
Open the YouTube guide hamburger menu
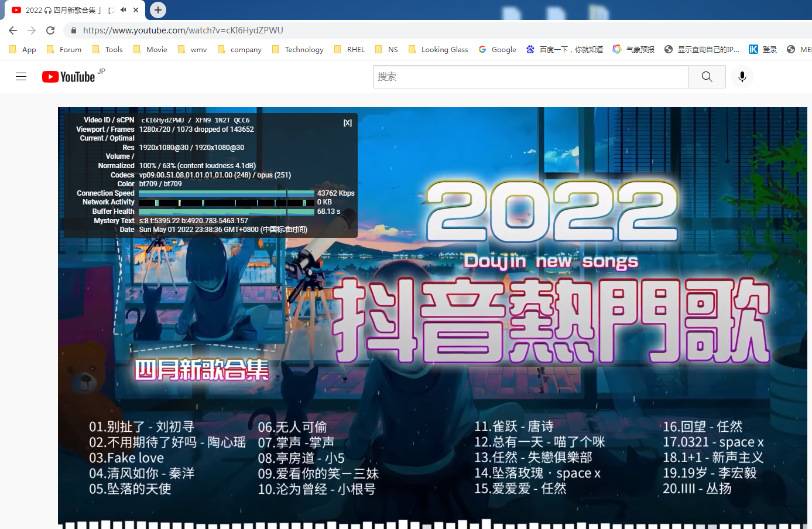pyautogui.click(x=21, y=77)
